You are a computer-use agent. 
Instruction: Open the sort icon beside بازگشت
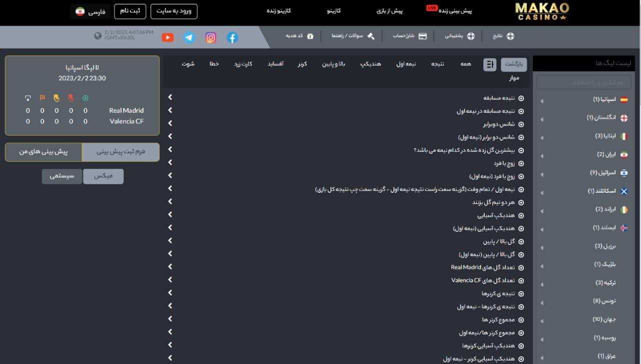pyautogui.click(x=489, y=65)
